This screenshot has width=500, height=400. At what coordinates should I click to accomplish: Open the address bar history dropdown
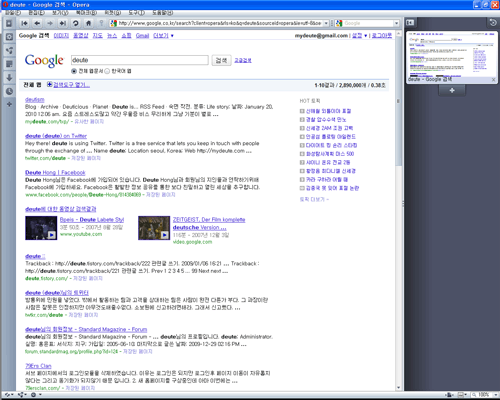326,23
